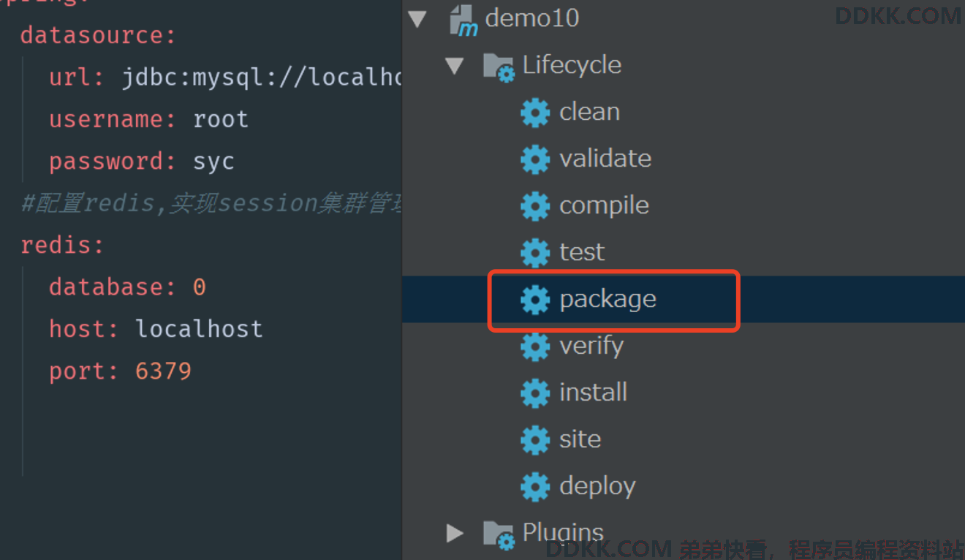
Task: Click the gear icon beside verify
Action: tap(534, 347)
